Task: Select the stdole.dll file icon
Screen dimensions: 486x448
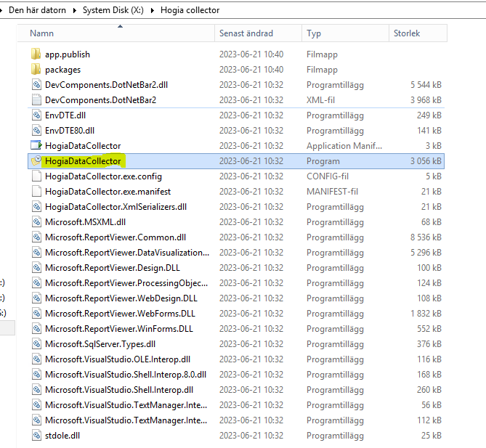Action: 37,436
